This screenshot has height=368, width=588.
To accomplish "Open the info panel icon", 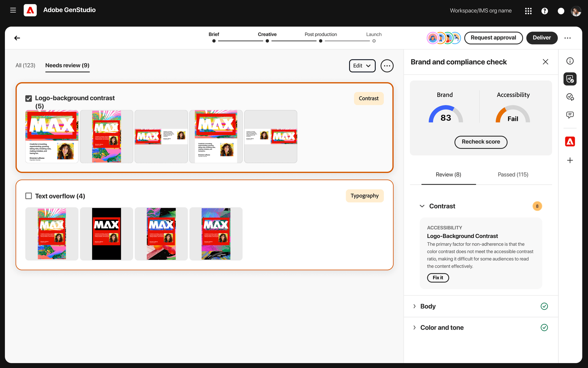I will 570,61.
